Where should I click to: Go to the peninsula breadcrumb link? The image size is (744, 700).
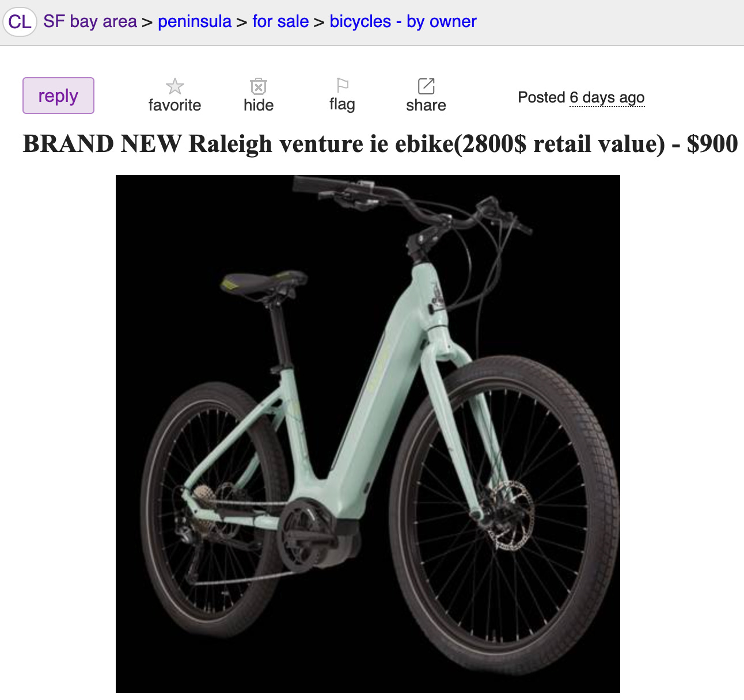pos(195,22)
